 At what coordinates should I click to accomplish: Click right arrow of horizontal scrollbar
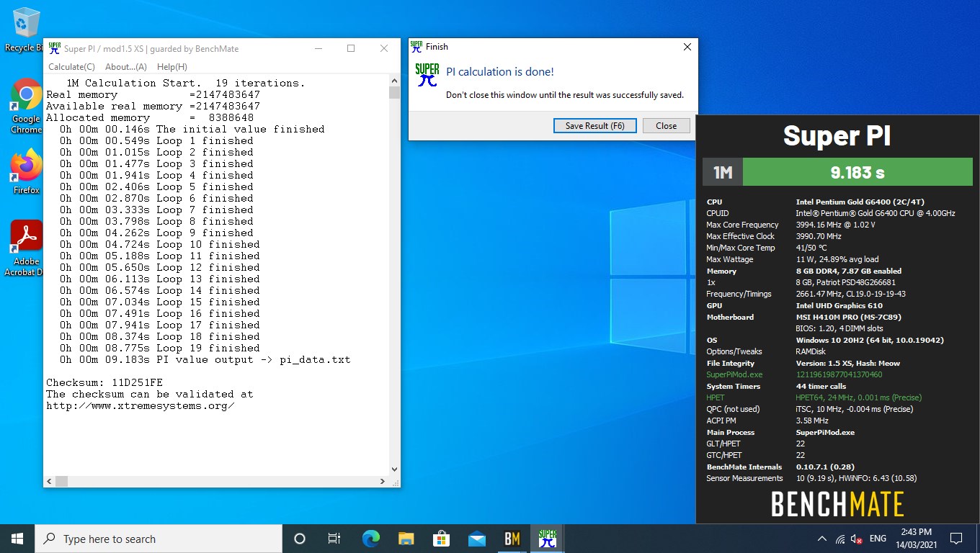(383, 481)
